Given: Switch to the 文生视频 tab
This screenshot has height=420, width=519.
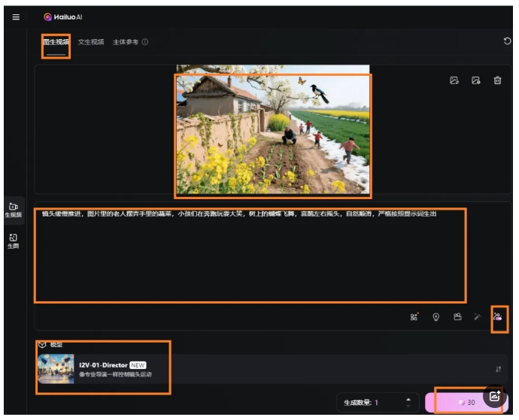Looking at the screenshot, I should [91, 42].
